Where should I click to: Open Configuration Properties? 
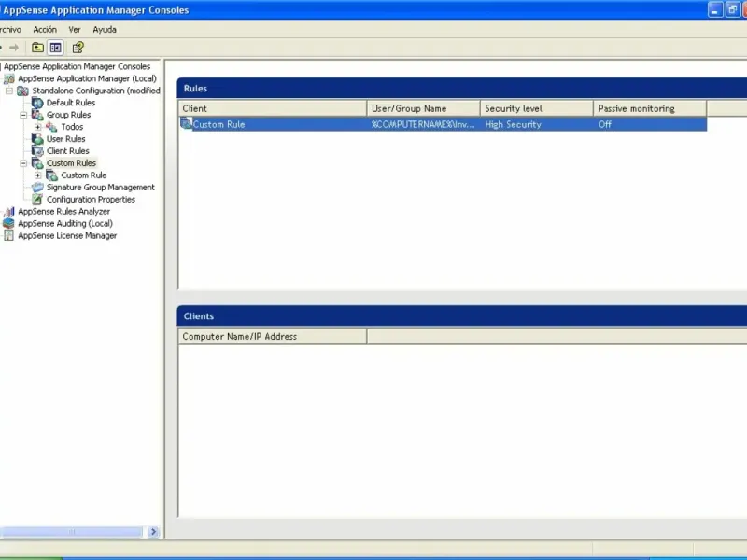coord(91,200)
